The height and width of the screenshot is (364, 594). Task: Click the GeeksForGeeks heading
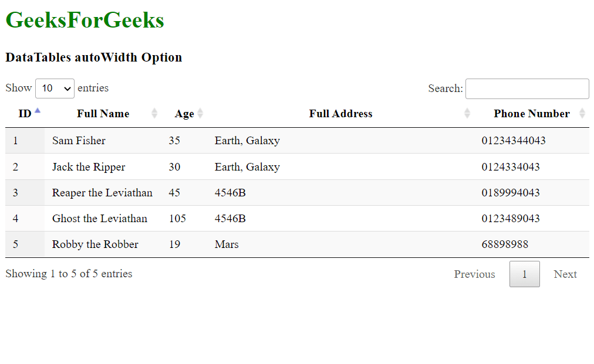click(x=85, y=21)
